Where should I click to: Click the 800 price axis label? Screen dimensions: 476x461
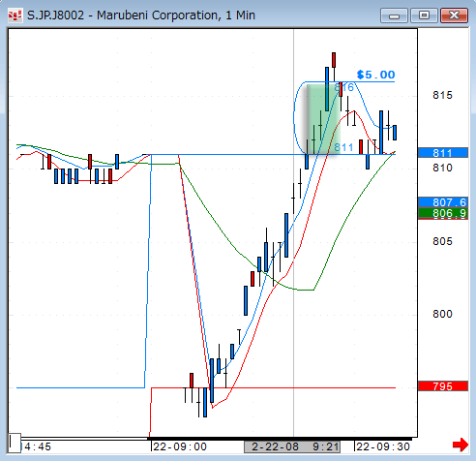tap(442, 314)
